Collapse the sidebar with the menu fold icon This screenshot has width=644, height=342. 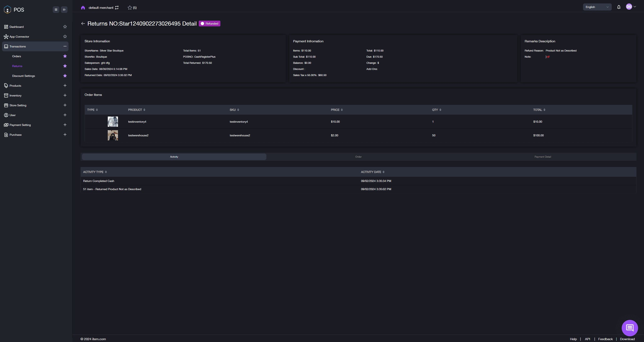pos(64,9)
